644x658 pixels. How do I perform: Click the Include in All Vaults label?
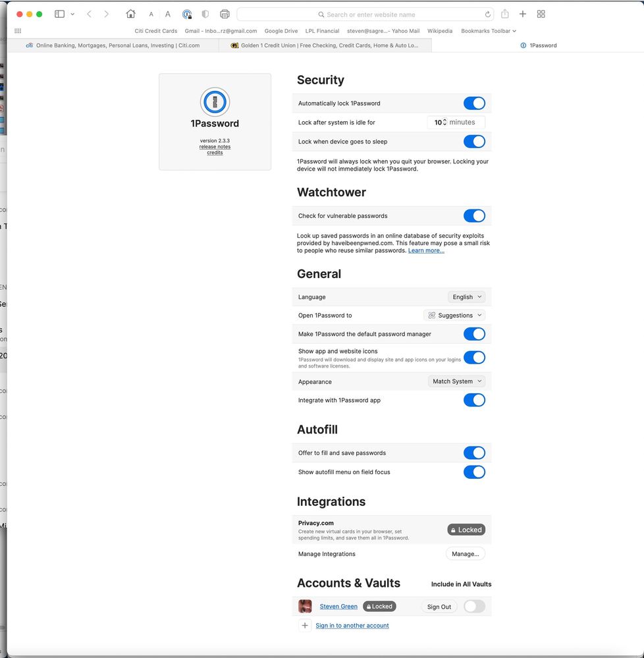(461, 584)
